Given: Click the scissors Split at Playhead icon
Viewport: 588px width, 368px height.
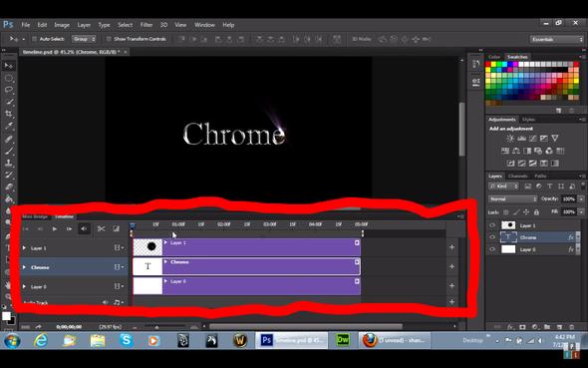Looking at the screenshot, I should pos(101,228).
